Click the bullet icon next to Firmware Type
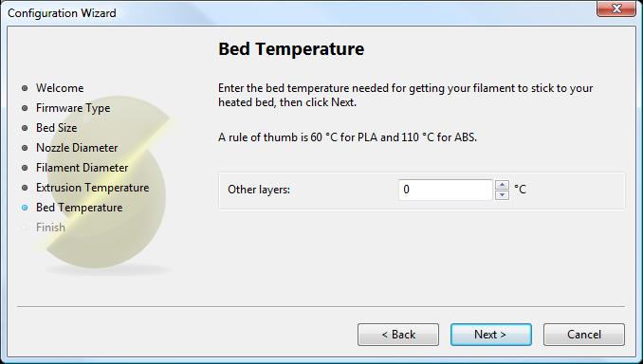This screenshot has height=364, width=643. (25, 108)
